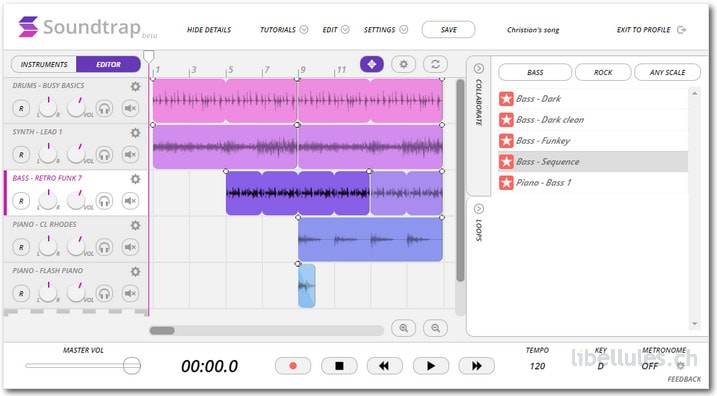Arm record on Drums track R button
The height and width of the screenshot is (396, 717).
click(x=21, y=109)
